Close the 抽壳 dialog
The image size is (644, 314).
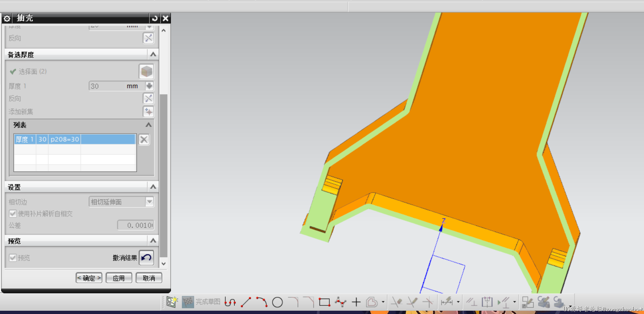pyautogui.click(x=165, y=18)
